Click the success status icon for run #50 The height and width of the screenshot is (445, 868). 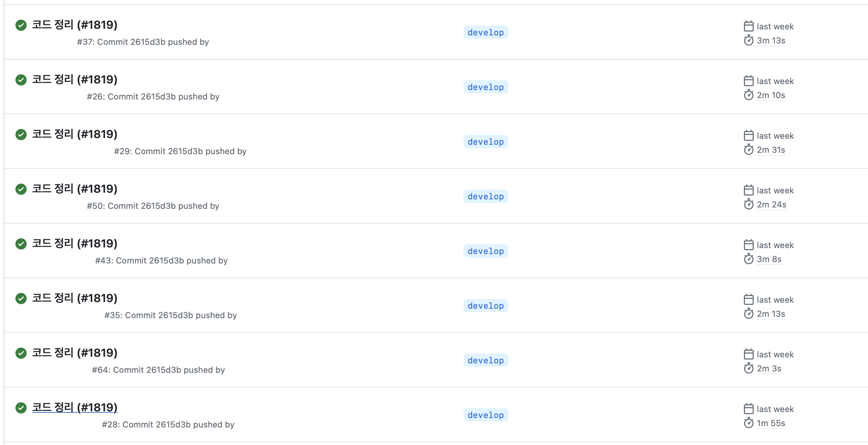[21, 189]
